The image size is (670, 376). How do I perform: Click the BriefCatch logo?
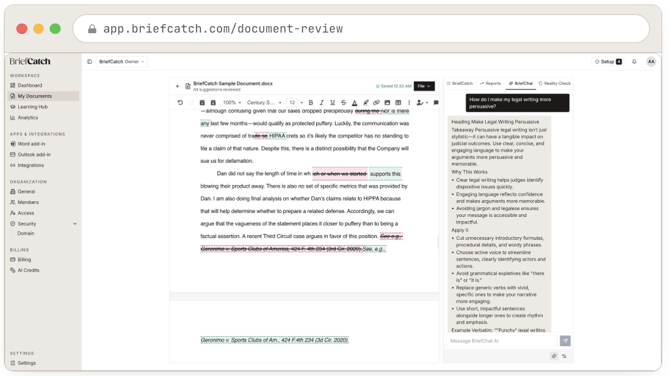click(x=30, y=62)
